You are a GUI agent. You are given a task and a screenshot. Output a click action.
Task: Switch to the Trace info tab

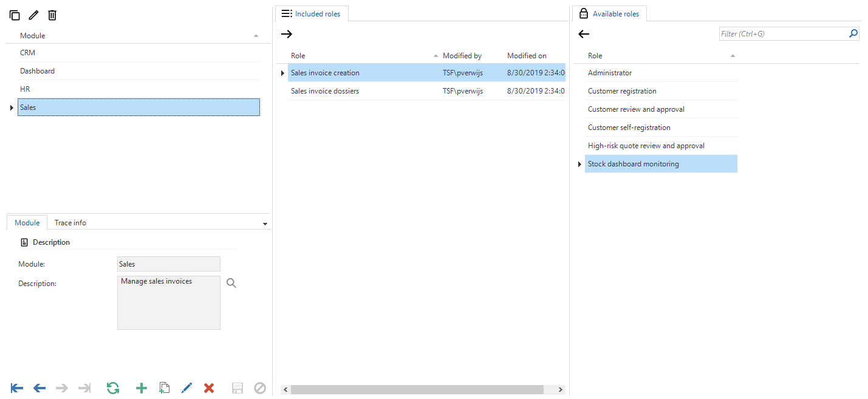(x=70, y=222)
